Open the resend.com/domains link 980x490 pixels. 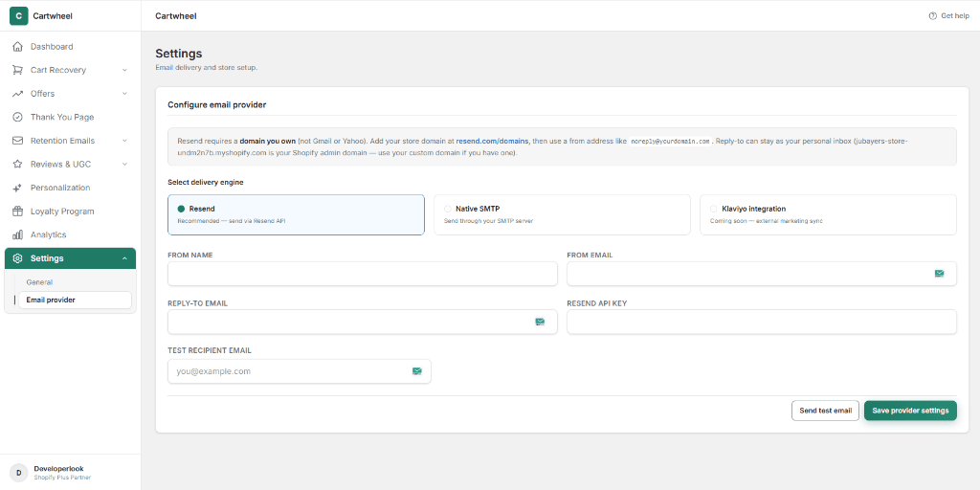493,142
